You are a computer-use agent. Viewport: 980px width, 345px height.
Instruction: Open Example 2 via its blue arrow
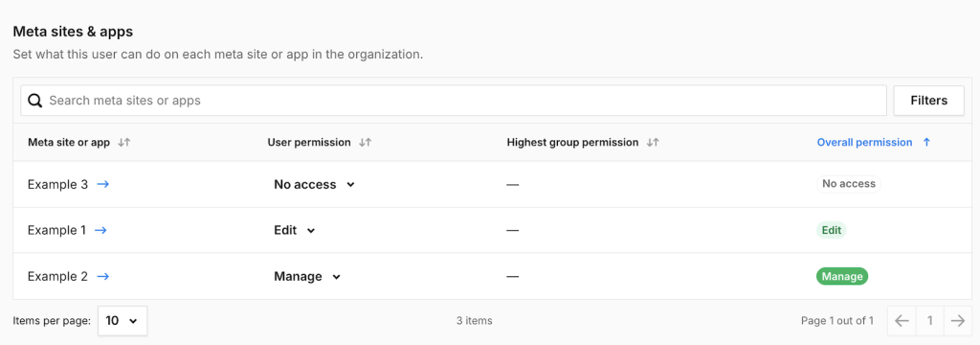point(103,276)
